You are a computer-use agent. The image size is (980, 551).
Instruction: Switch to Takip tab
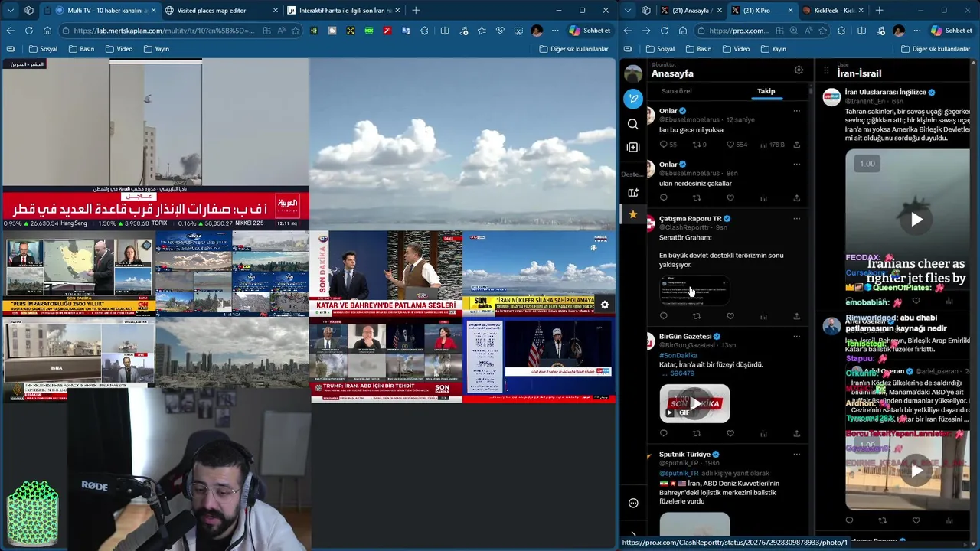pyautogui.click(x=766, y=91)
